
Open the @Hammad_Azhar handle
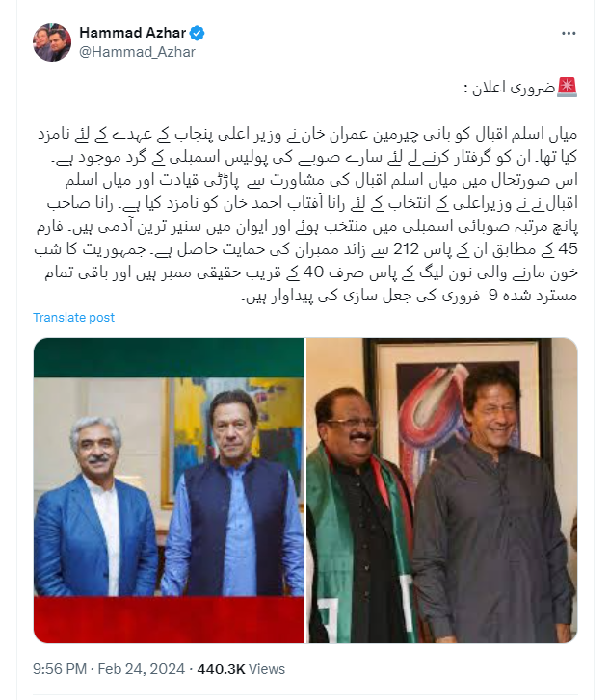coord(137,52)
